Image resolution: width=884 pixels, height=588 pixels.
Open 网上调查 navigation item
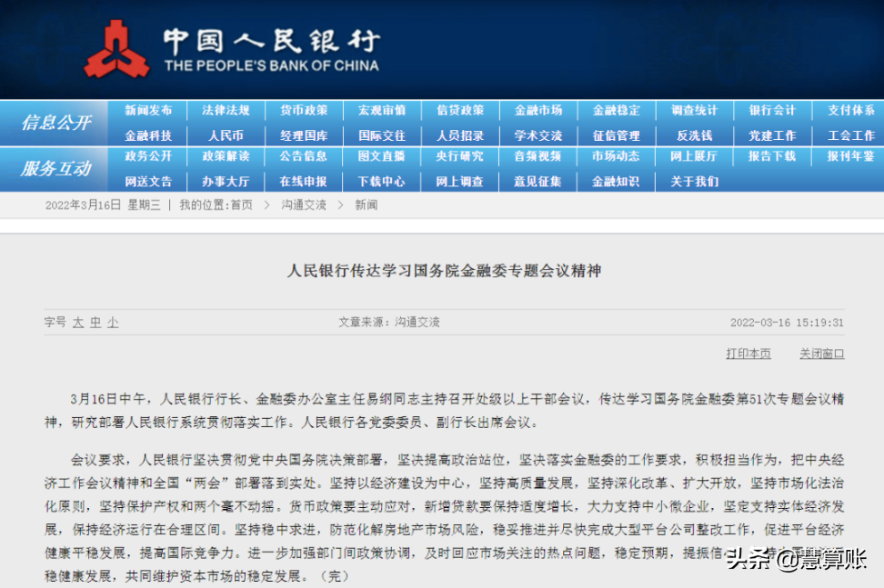click(460, 182)
